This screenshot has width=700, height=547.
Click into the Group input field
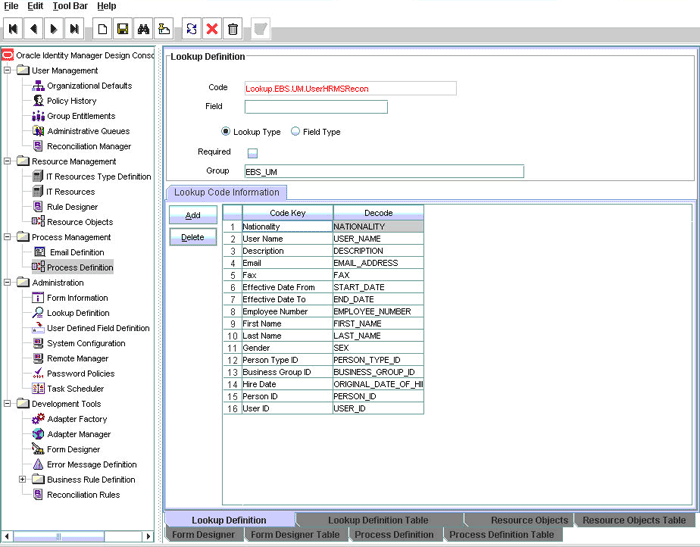click(x=384, y=171)
